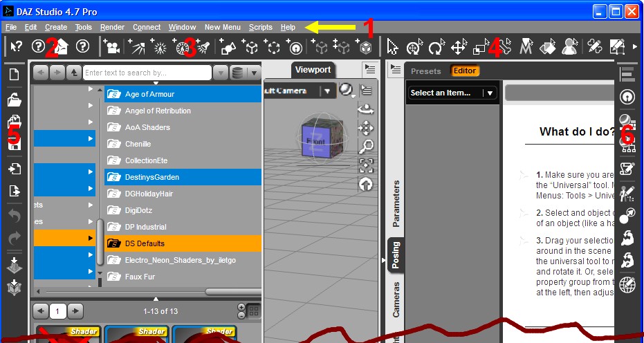Go back in the content browser
Viewport: 644px width, 343px height.
pyautogui.click(x=40, y=73)
